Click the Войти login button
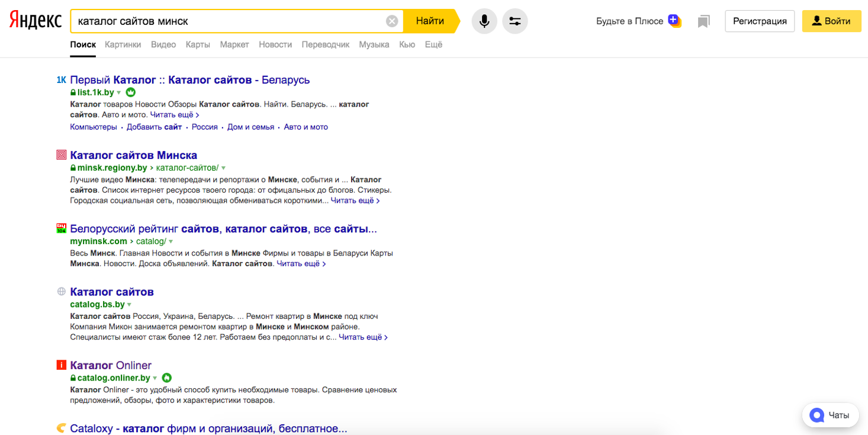Screen dimensions: 868x435 click(x=831, y=21)
